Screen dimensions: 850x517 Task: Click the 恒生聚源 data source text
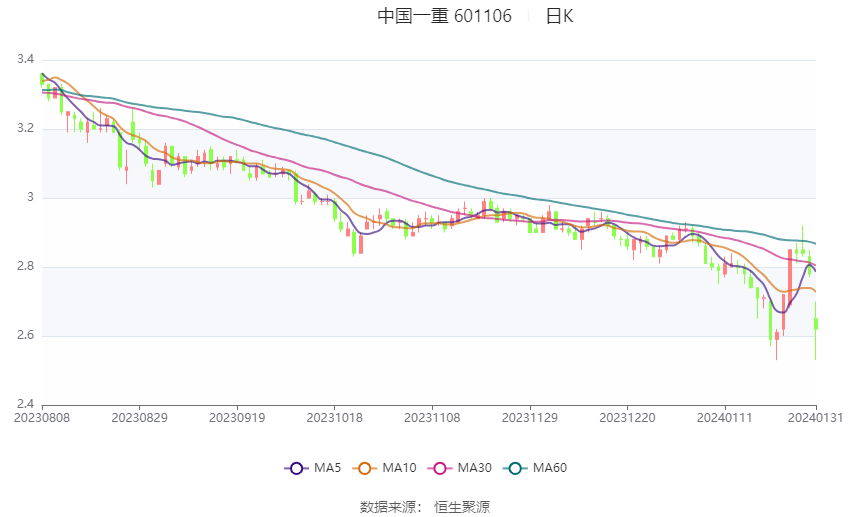pos(462,507)
